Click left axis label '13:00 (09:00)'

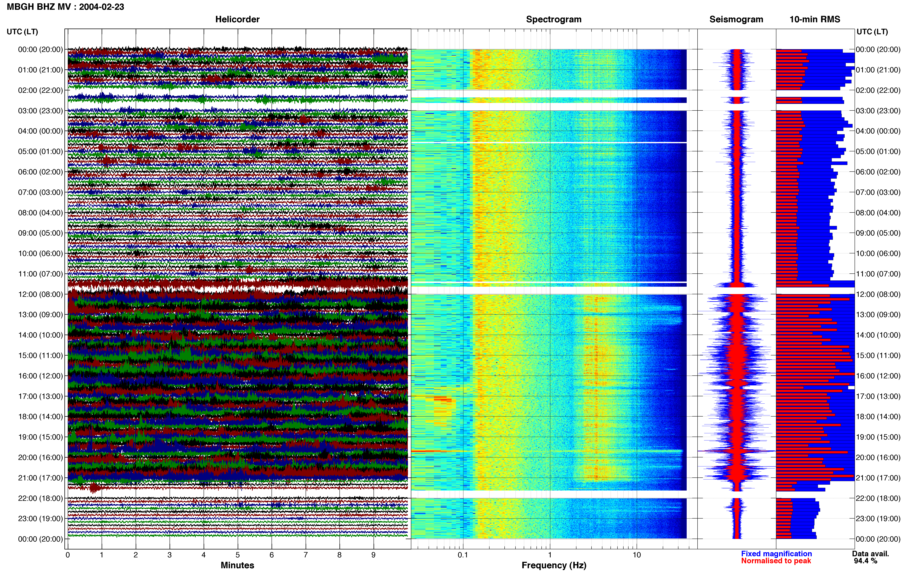(41, 314)
